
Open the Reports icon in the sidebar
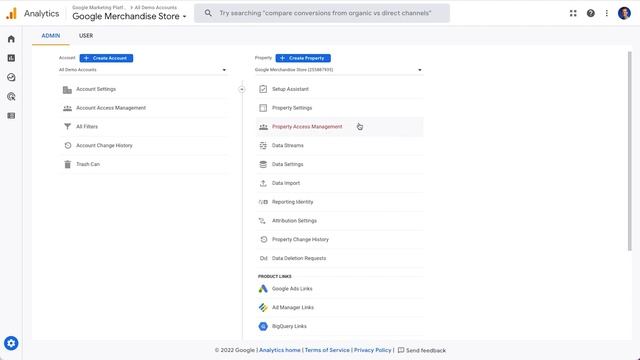[x=11, y=58]
